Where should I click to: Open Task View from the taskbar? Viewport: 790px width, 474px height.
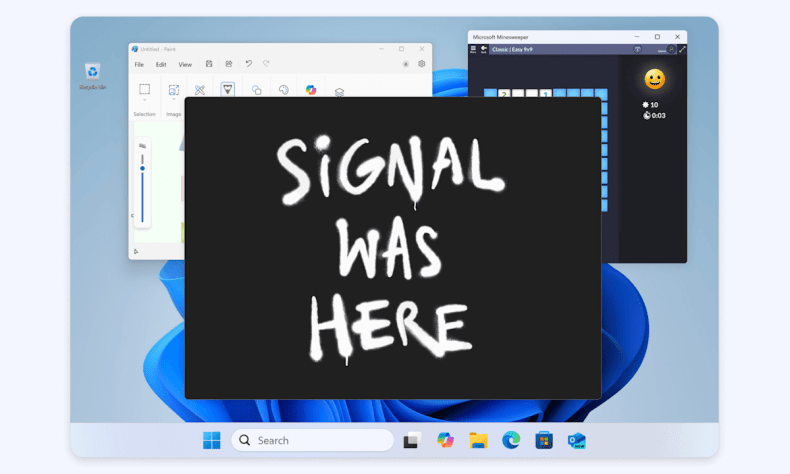pos(412,440)
